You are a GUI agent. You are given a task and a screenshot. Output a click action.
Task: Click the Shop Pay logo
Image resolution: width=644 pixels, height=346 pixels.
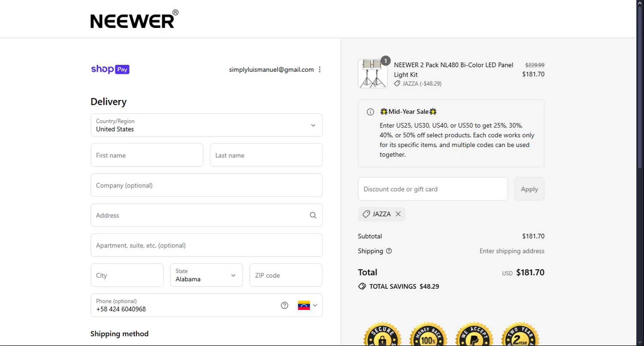(x=110, y=69)
